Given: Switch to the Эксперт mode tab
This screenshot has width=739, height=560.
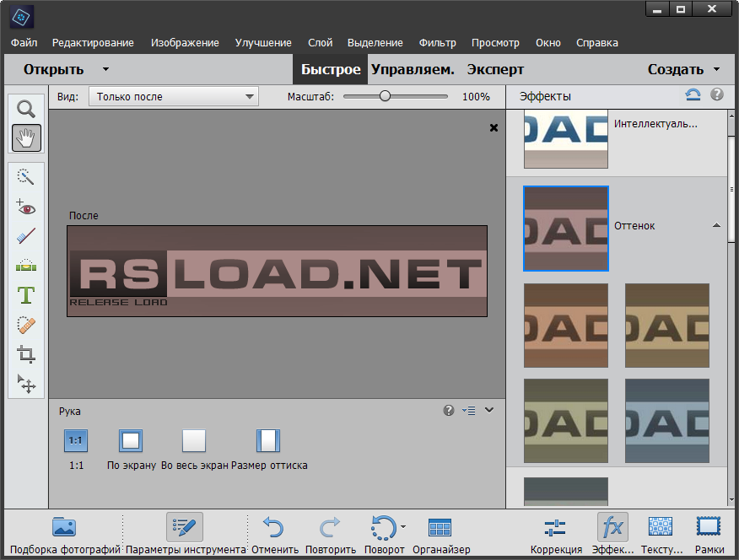Looking at the screenshot, I should click(495, 69).
